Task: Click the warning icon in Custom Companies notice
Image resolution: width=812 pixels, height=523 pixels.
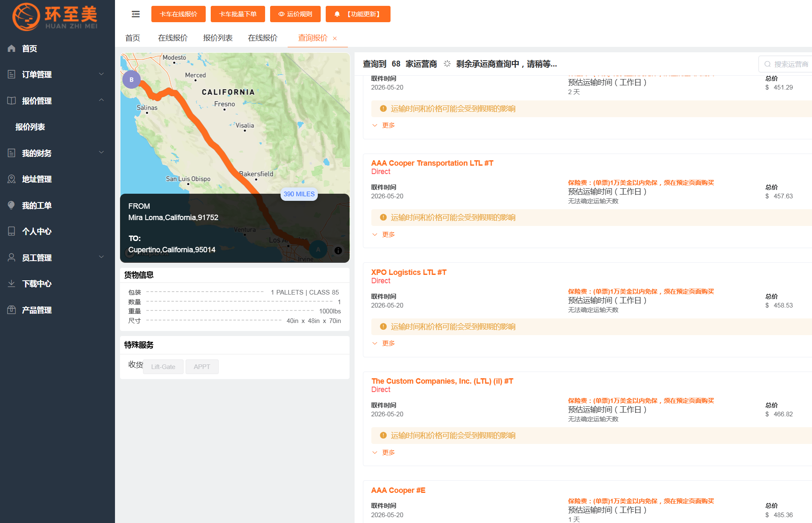Action: click(x=383, y=436)
